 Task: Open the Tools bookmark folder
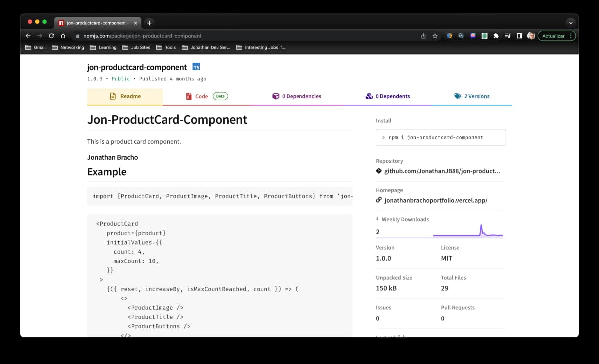coord(166,48)
